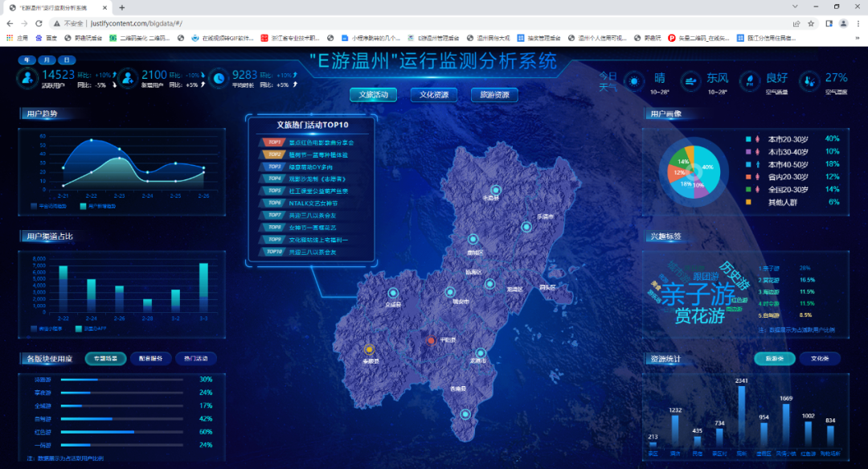Select the 旅游资源 tab
The height and width of the screenshot is (469, 868).
point(494,95)
